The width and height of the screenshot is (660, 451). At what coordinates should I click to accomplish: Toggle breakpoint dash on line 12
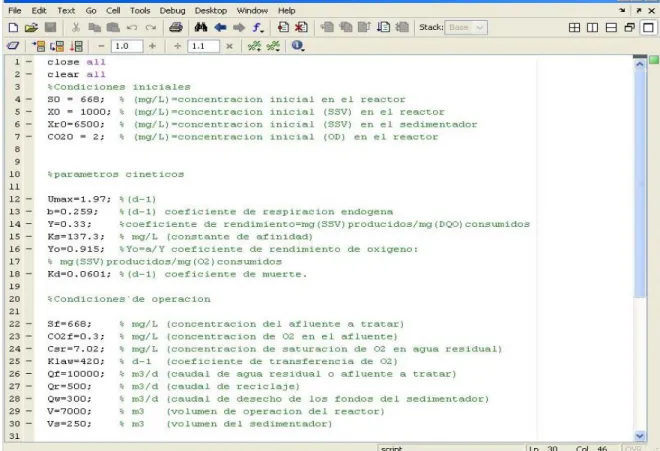pyautogui.click(x=29, y=199)
